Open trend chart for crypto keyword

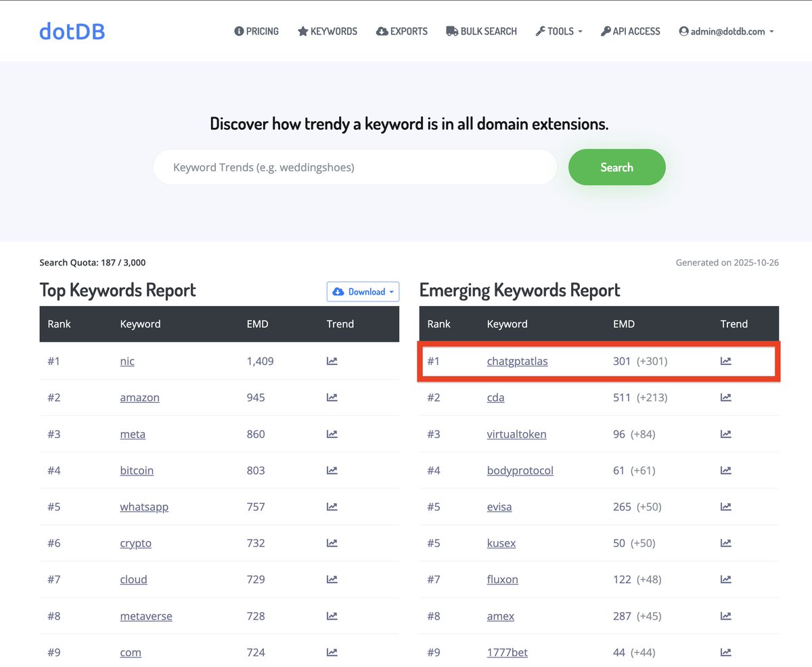point(332,543)
